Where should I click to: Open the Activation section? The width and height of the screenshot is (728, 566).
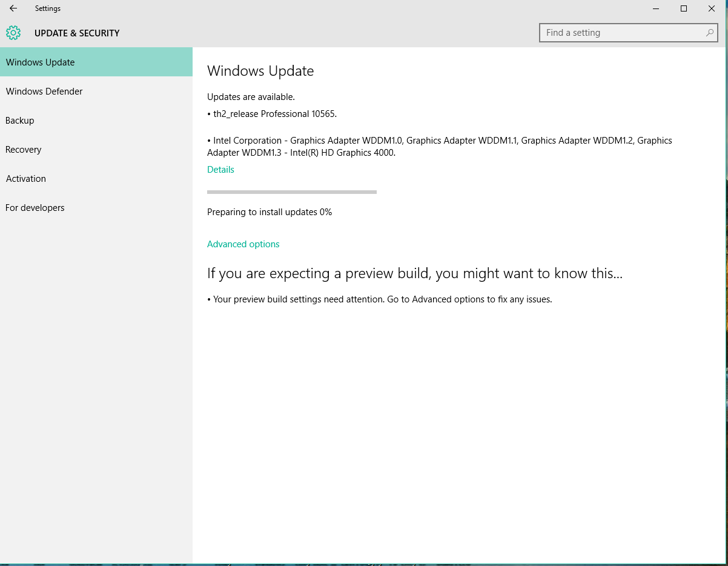pos(96,178)
